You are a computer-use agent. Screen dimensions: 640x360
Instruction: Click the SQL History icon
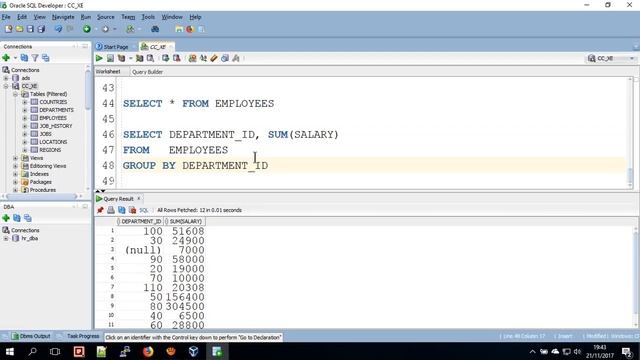(x=225, y=58)
